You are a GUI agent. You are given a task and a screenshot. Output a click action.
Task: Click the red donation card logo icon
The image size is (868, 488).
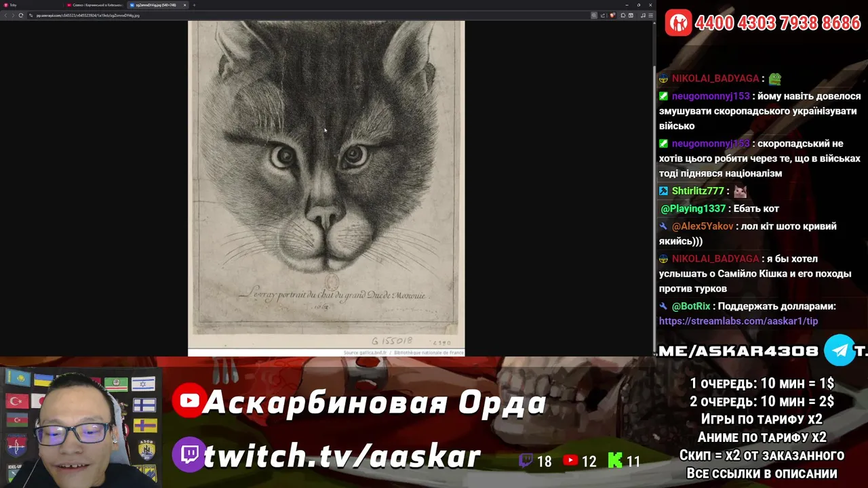(x=677, y=22)
